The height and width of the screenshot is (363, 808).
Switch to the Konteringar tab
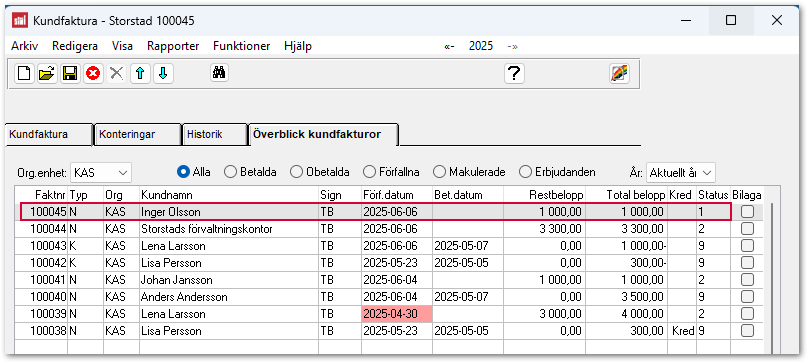click(x=138, y=135)
